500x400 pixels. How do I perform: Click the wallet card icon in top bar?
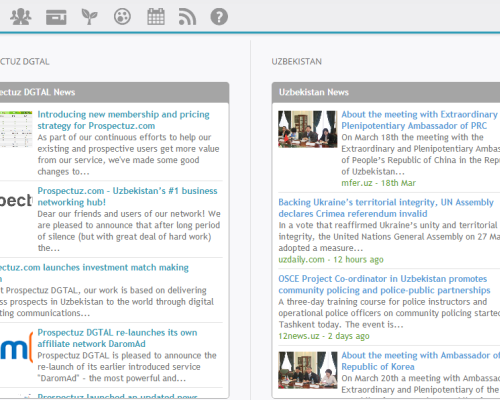coord(56,17)
